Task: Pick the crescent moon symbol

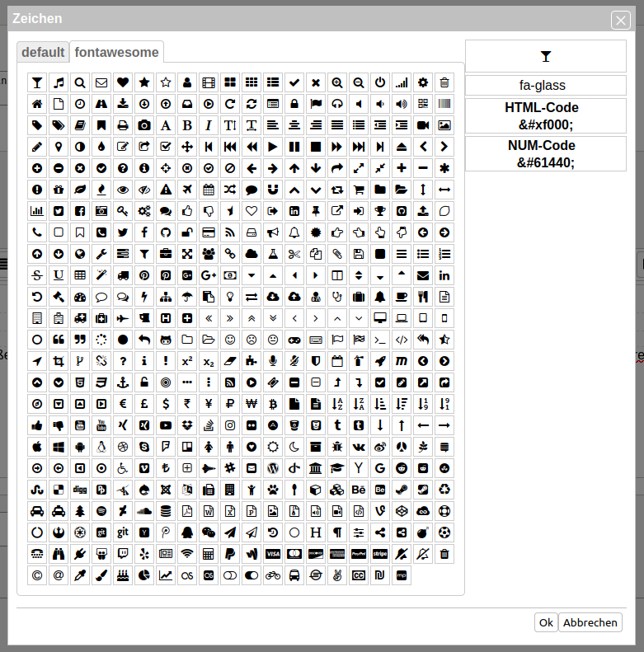Action: click(294, 447)
